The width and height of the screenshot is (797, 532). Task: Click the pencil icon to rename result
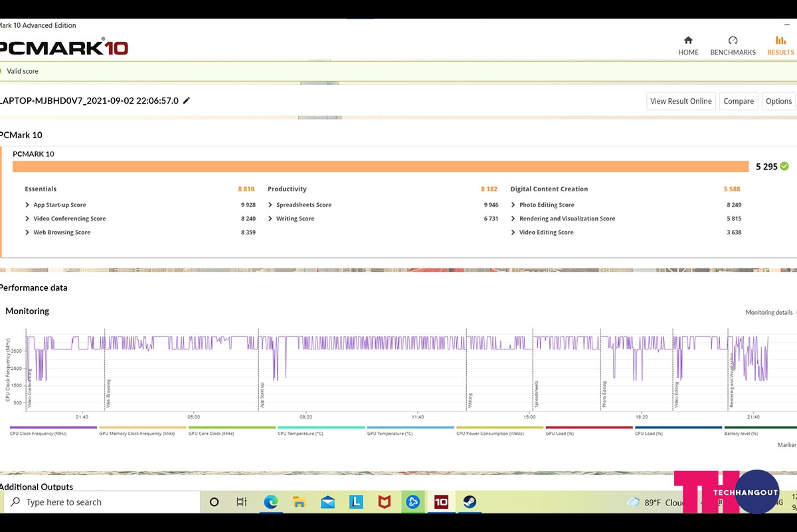[187, 100]
